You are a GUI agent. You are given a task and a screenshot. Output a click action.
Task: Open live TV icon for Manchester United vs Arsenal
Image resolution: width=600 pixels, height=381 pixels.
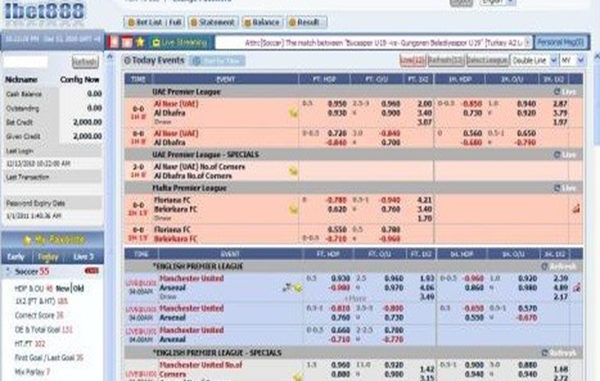(287, 288)
